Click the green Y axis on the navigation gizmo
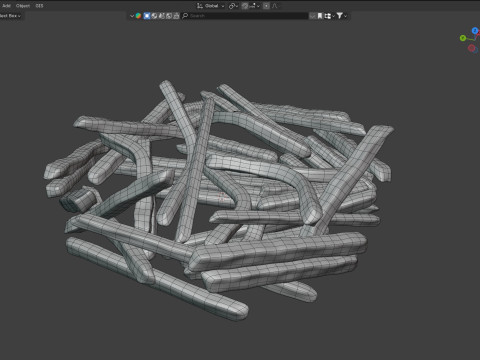 [x=463, y=38]
